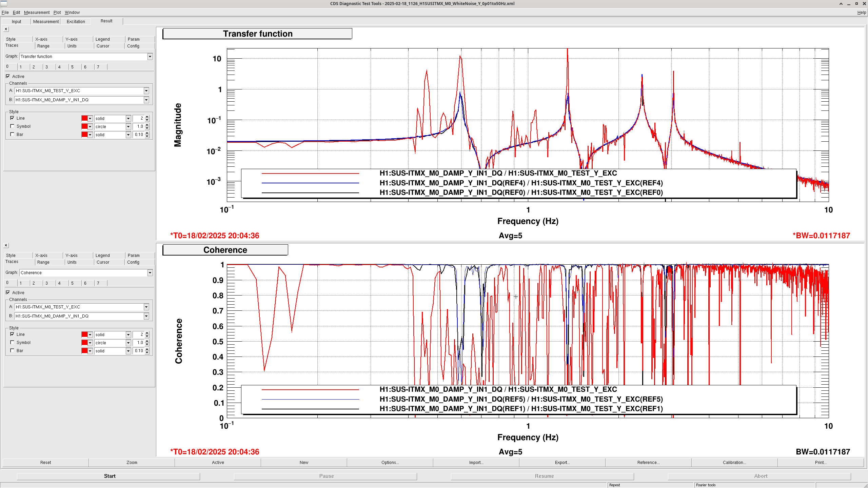Screen dimensions: 868x488
Task: Click the Start button
Action: point(108,476)
